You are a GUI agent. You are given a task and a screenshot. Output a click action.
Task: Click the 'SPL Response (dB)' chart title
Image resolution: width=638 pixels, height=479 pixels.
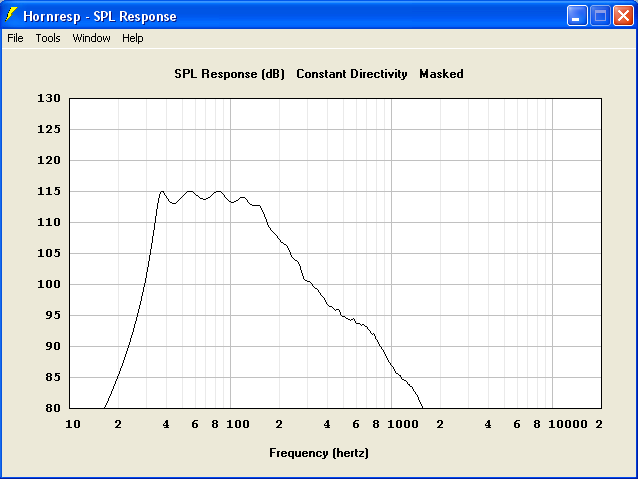(x=229, y=74)
